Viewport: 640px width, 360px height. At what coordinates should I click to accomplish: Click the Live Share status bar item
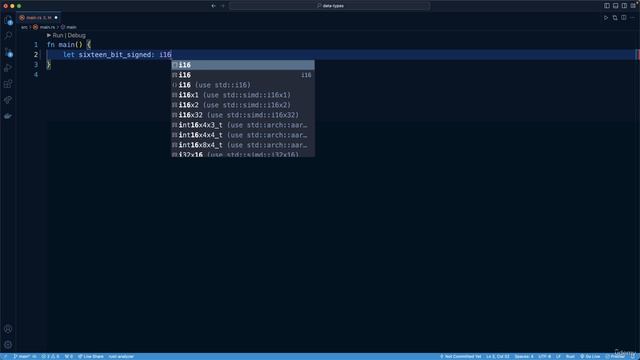coord(91,356)
